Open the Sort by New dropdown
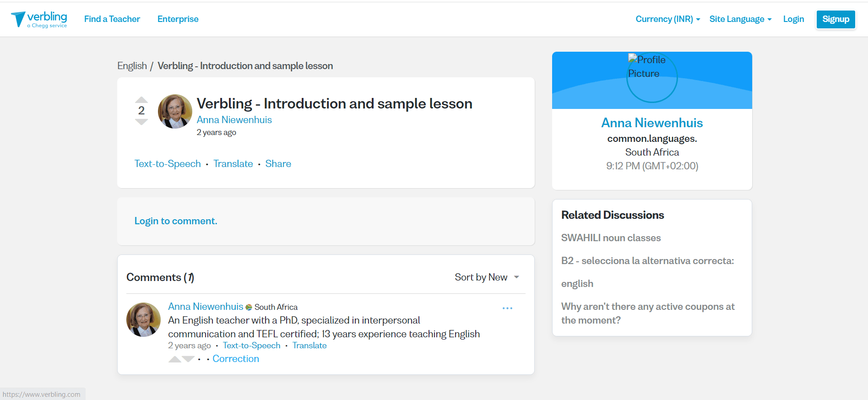 pyautogui.click(x=487, y=277)
